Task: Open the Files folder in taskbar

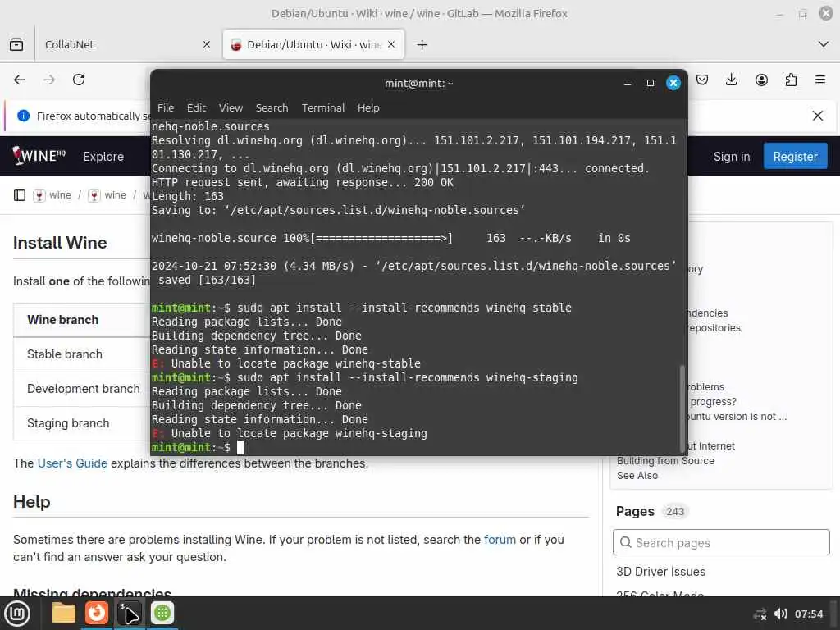Action: (x=64, y=614)
